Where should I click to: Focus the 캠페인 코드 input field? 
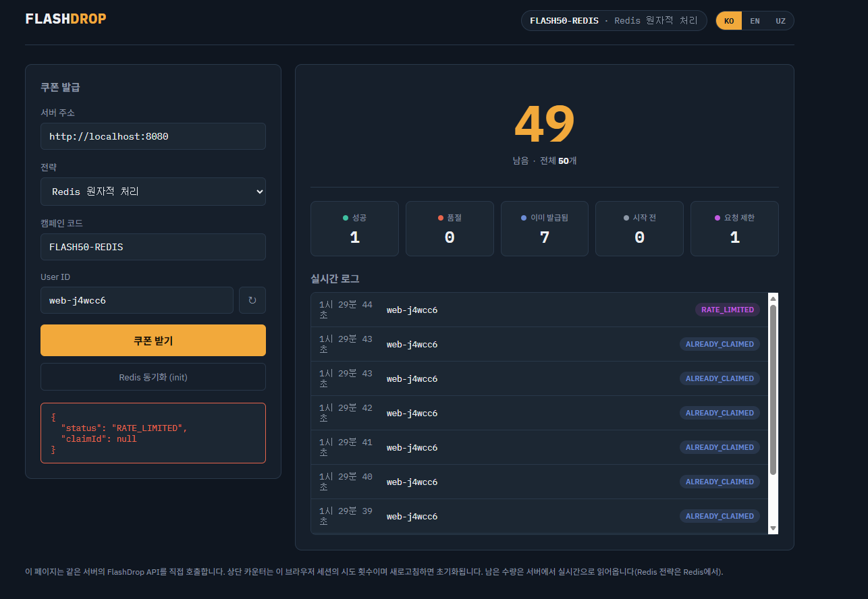point(153,247)
